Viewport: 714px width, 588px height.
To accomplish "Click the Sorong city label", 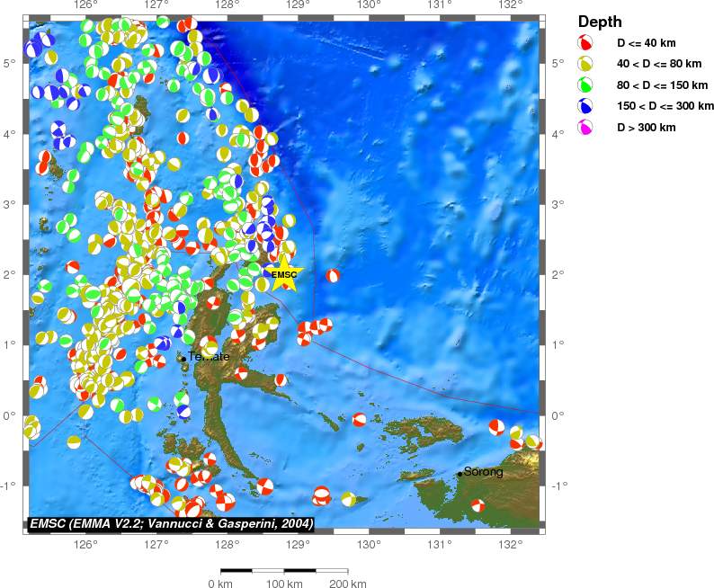I will click(x=483, y=472).
